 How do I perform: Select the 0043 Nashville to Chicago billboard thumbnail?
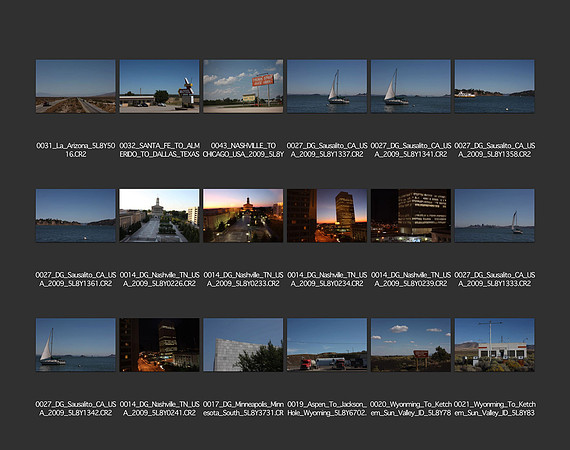(x=243, y=87)
